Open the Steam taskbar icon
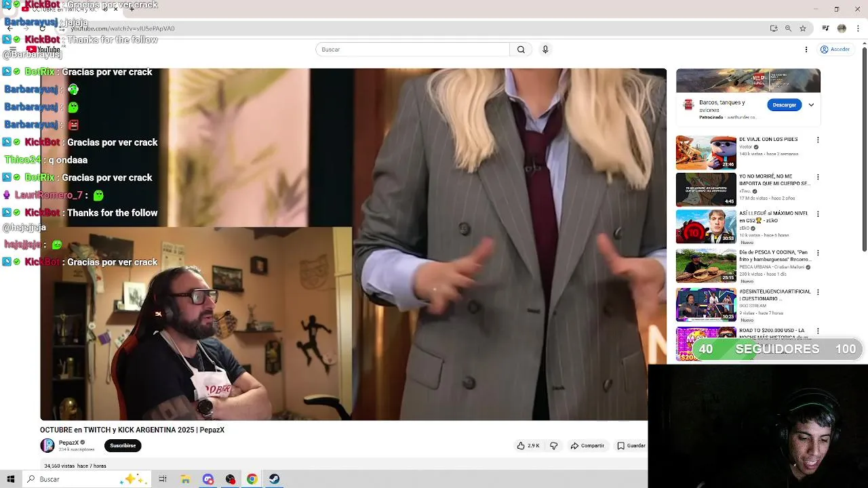Screen dimensions: 868x488 [275, 479]
